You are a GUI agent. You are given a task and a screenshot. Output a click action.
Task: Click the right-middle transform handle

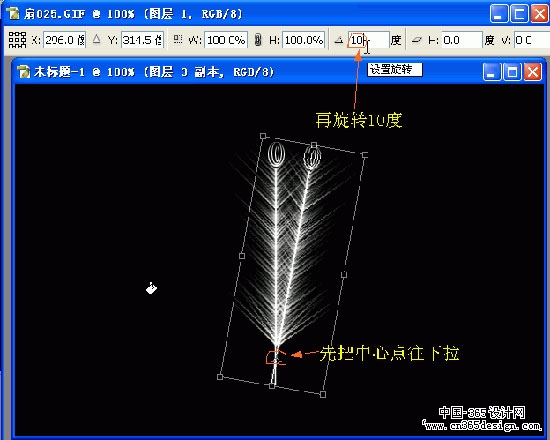click(344, 275)
